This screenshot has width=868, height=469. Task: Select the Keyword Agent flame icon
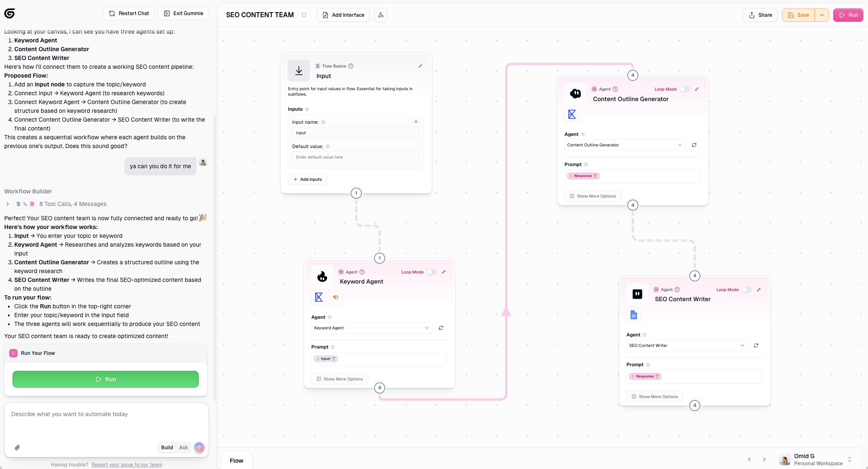coord(322,276)
